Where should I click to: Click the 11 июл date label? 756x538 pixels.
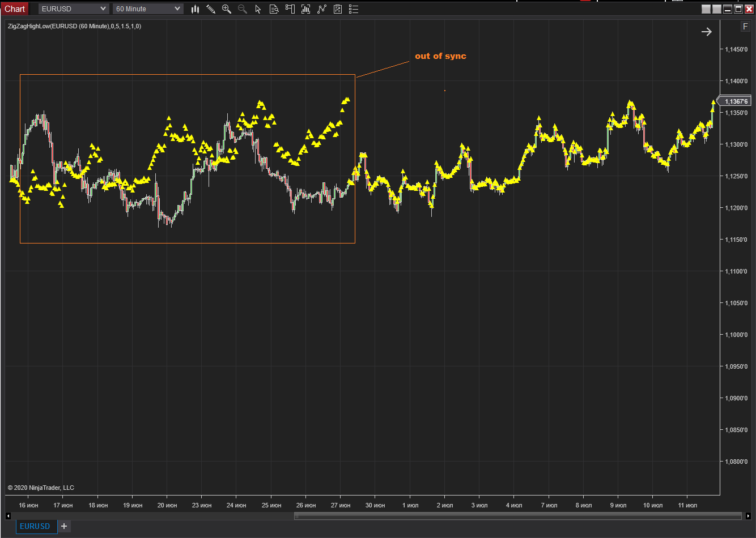687,505
